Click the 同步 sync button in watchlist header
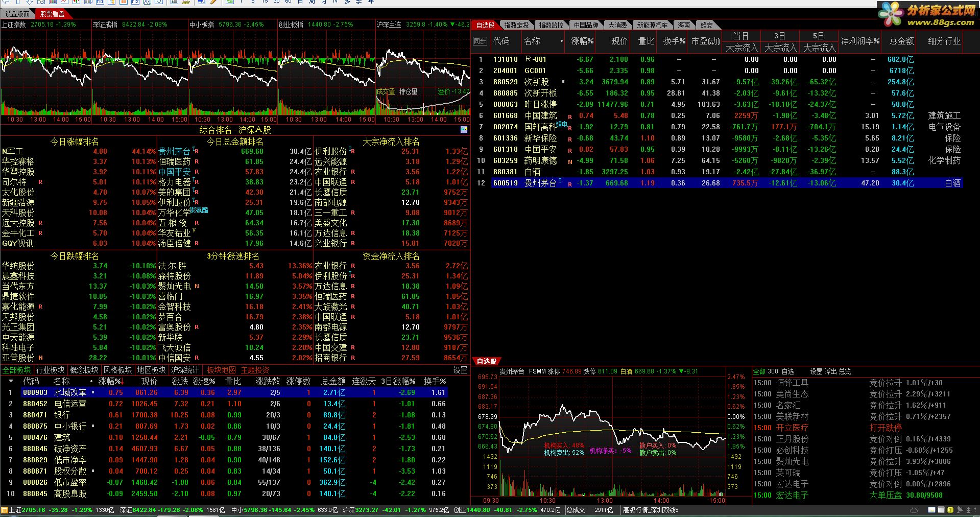Viewport: 980px width, 517px height. [480, 41]
